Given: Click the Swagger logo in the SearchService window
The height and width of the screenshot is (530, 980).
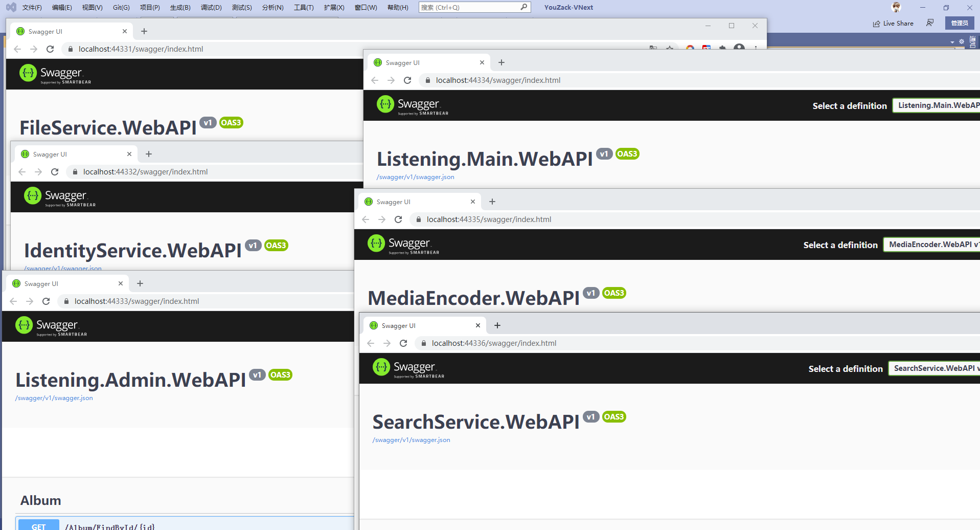Looking at the screenshot, I should [408, 368].
